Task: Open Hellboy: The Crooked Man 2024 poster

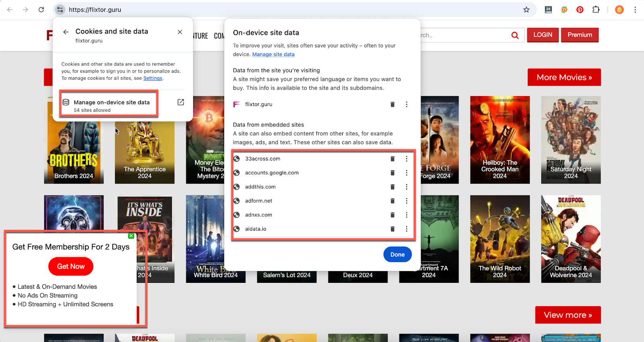Action: 500,140
